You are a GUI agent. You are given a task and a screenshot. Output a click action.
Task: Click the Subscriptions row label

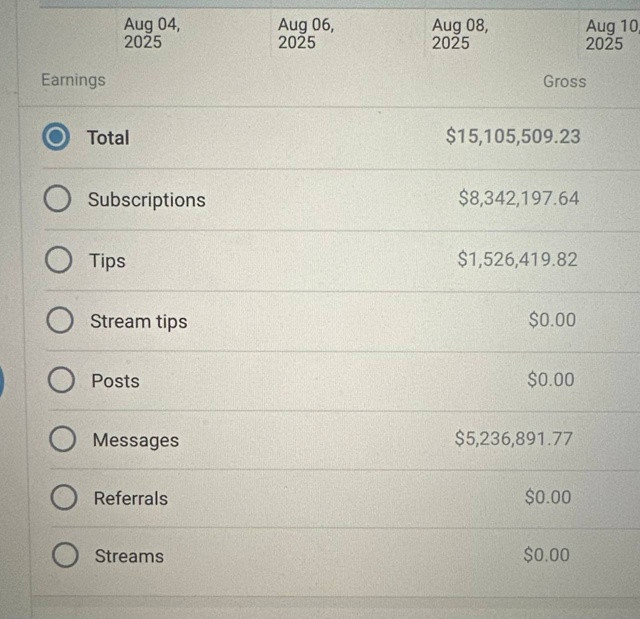[147, 200]
